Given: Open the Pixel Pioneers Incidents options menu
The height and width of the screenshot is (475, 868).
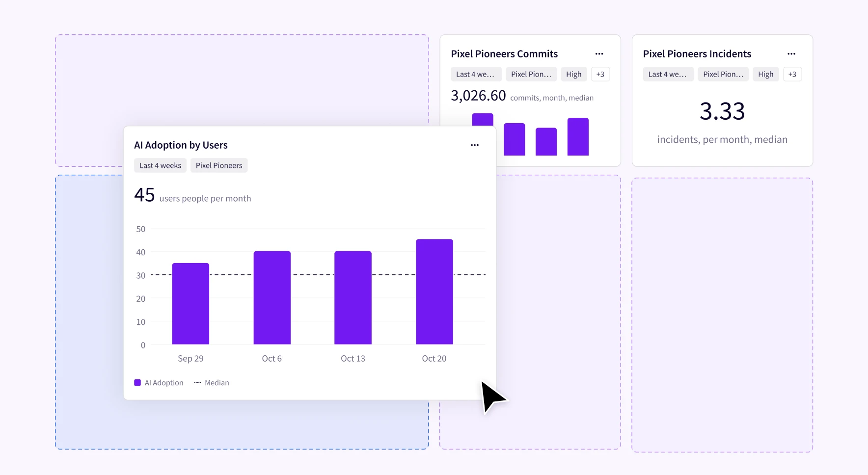Looking at the screenshot, I should [x=792, y=54].
